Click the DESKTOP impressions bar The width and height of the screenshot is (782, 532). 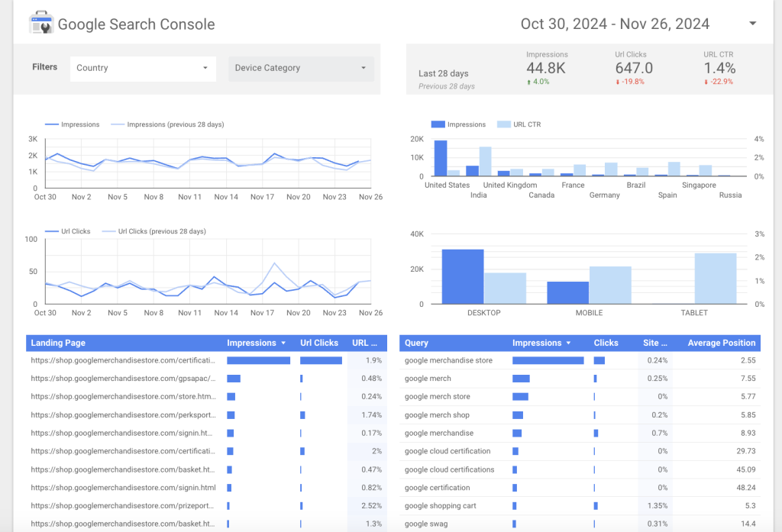(462, 276)
